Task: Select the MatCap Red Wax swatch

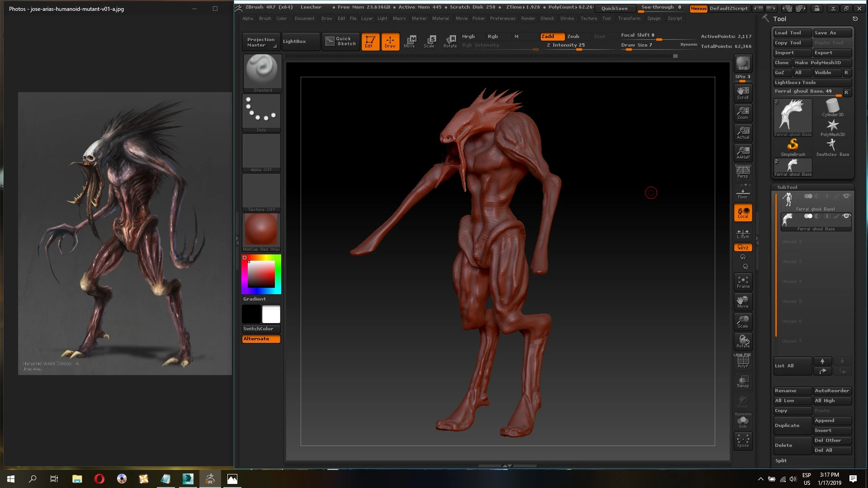Action: point(260,230)
